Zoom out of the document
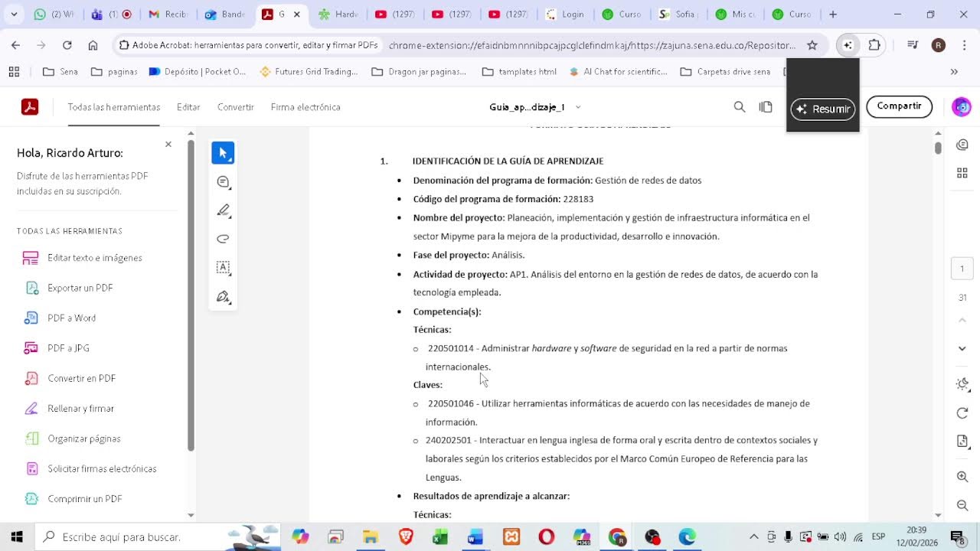 tap(962, 505)
